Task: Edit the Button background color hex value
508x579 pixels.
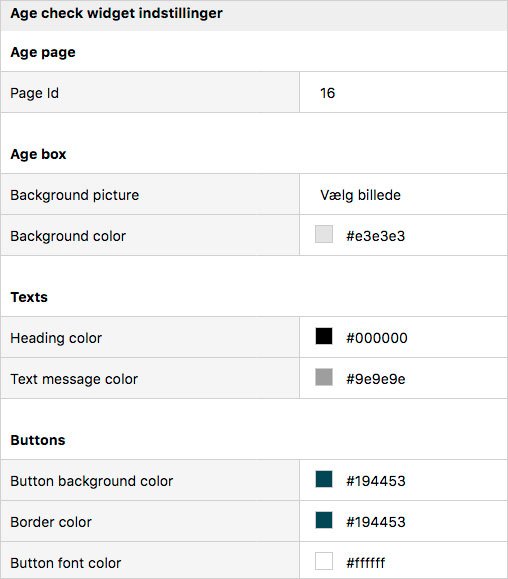Action: pyautogui.click(x=376, y=481)
